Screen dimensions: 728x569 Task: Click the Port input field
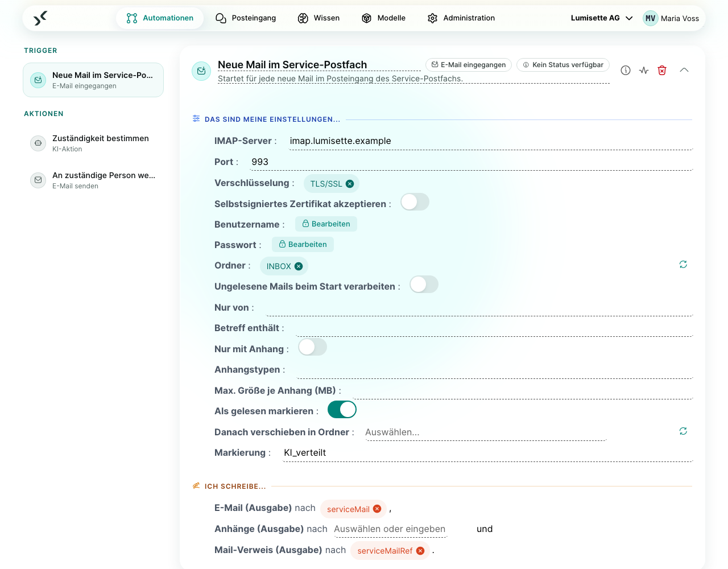point(472,162)
